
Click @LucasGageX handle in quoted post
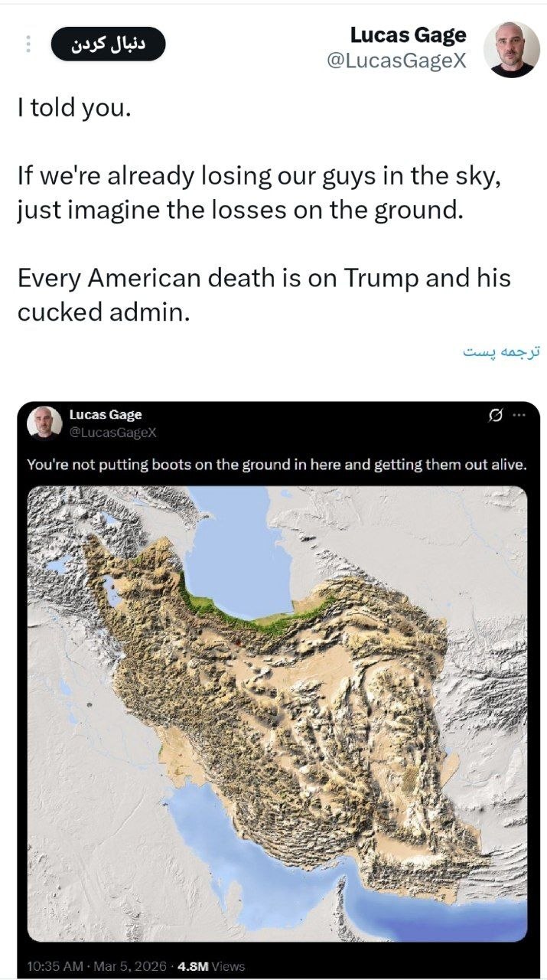pos(112,432)
